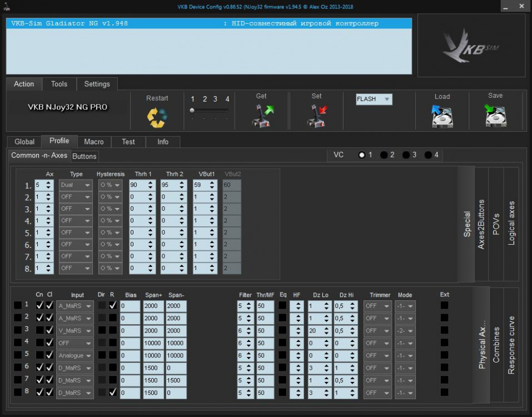Click the Buttons sub-tab
This screenshot has width=532, height=417.
point(84,156)
